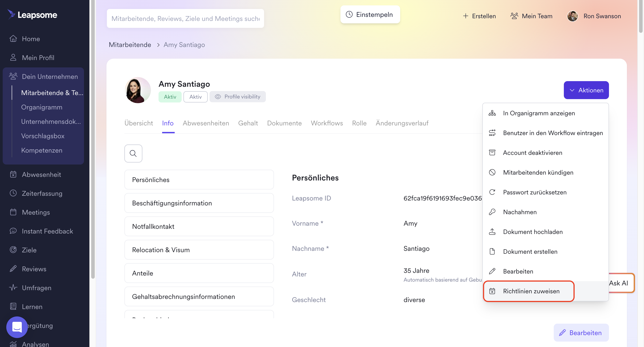Switch to the Gehalt tab

(248, 123)
